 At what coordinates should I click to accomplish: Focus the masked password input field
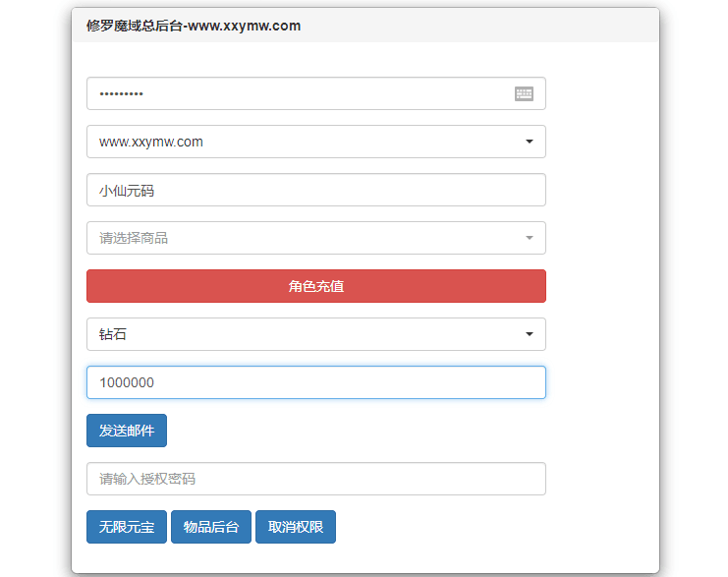pos(316,93)
